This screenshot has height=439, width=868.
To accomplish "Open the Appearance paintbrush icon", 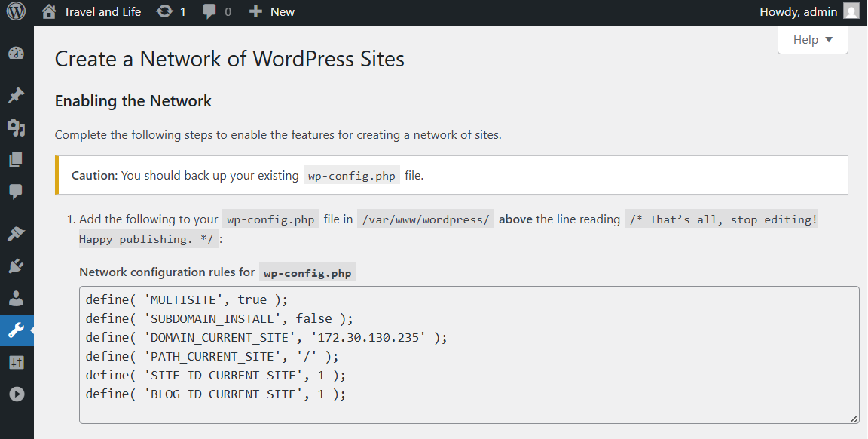I will [x=17, y=234].
